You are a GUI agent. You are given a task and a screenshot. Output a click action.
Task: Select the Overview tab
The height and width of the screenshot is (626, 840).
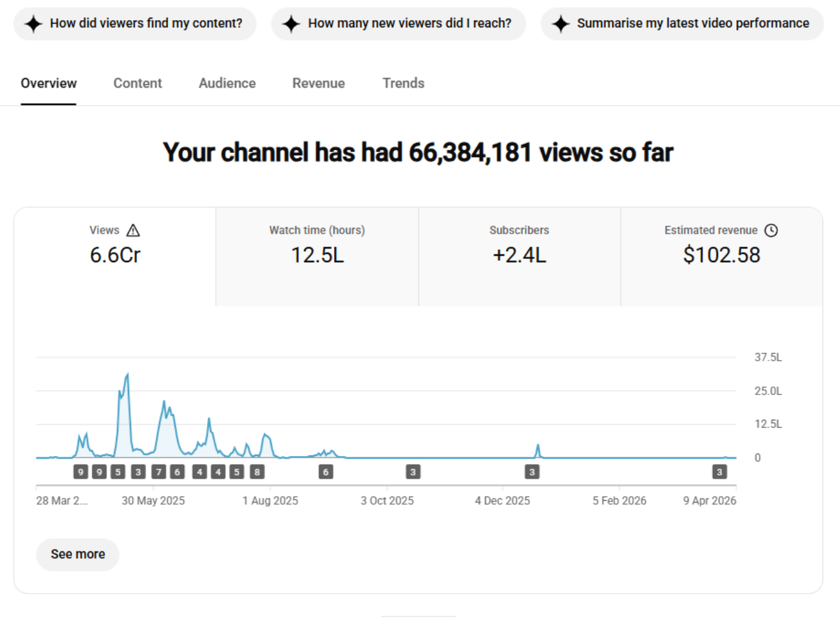(x=49, y=83)
